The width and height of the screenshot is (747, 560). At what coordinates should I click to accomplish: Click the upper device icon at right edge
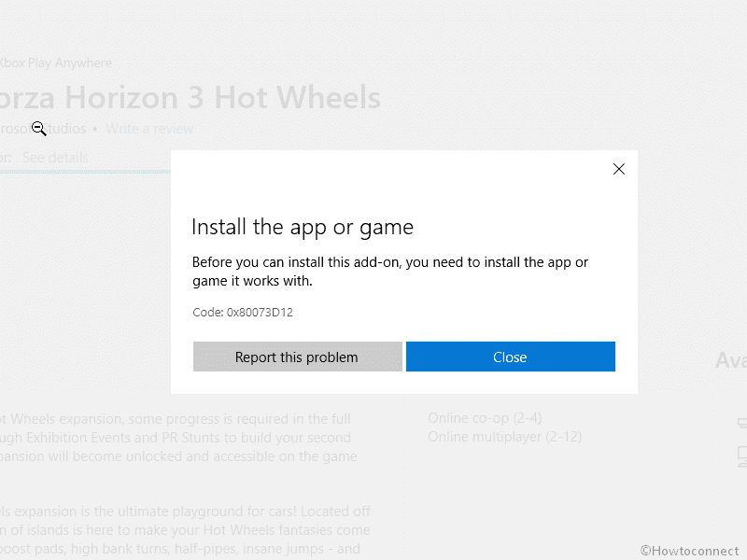pyautogui.click(x=741, y=422)
